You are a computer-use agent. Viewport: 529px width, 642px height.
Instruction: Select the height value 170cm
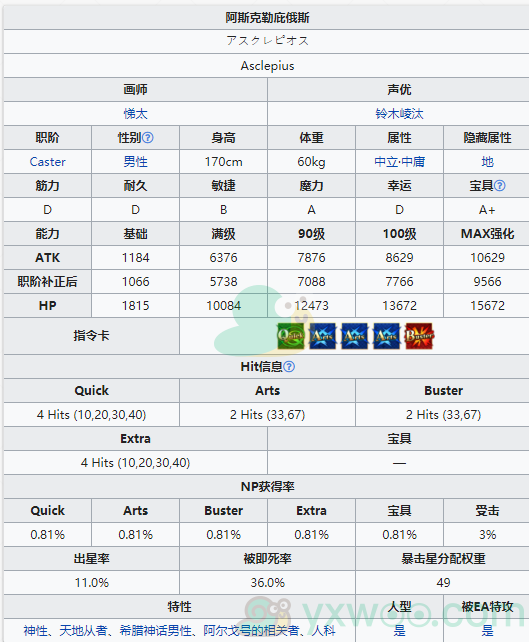click(224, 162)
